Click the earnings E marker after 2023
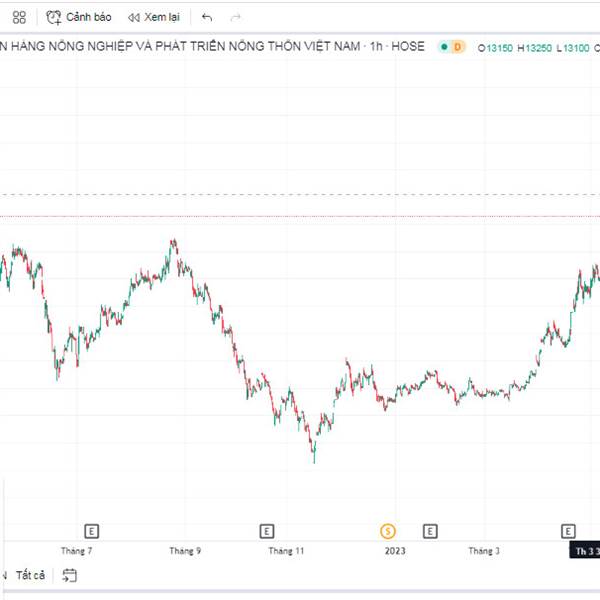The height and width of the screenshot is (600, 600). click(x=430, y=530)
